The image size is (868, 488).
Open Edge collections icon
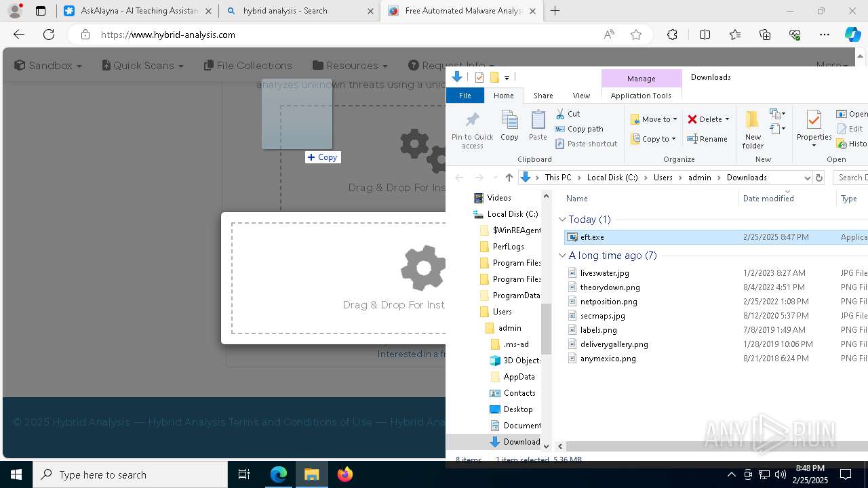[765, 35]
